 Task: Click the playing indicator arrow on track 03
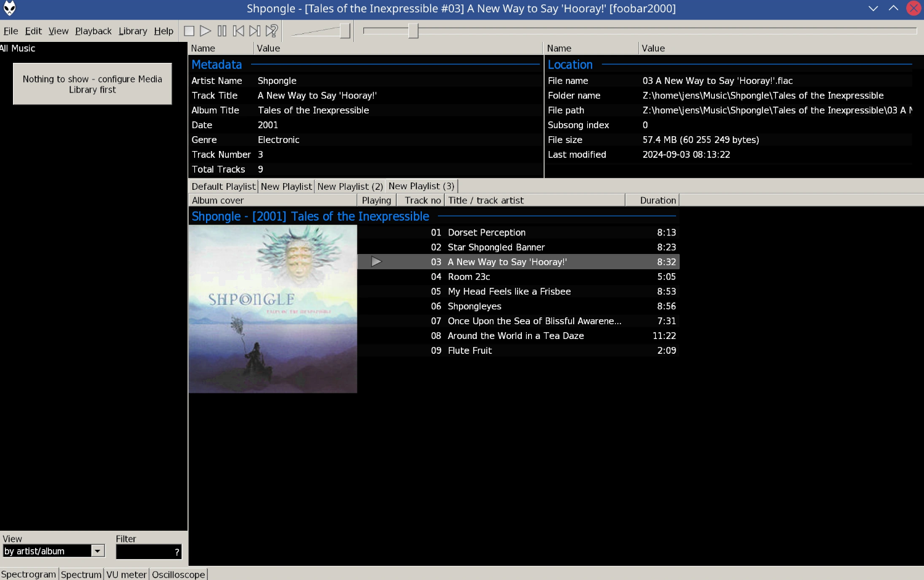click(x=376, y=262)
